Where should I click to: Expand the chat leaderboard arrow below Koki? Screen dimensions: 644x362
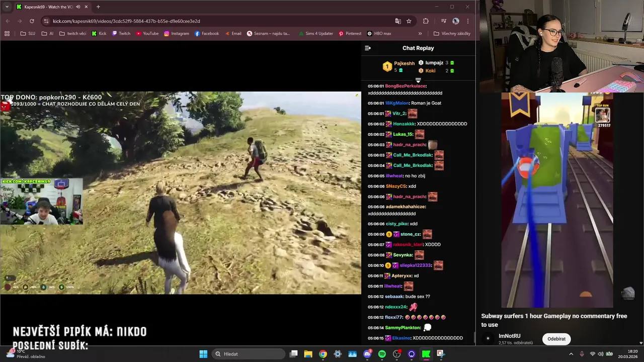418,80
